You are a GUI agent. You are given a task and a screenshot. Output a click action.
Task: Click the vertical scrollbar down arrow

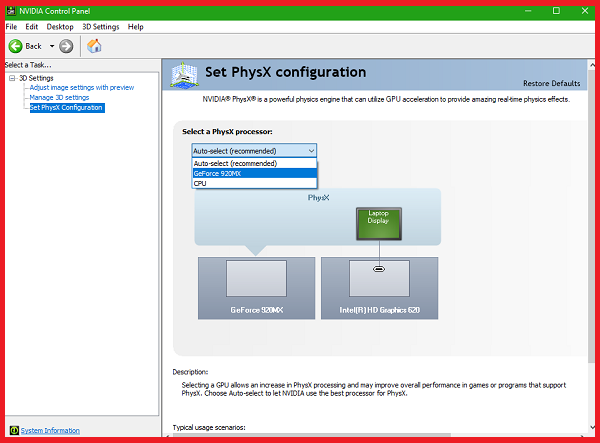click(x=592, y=427)
